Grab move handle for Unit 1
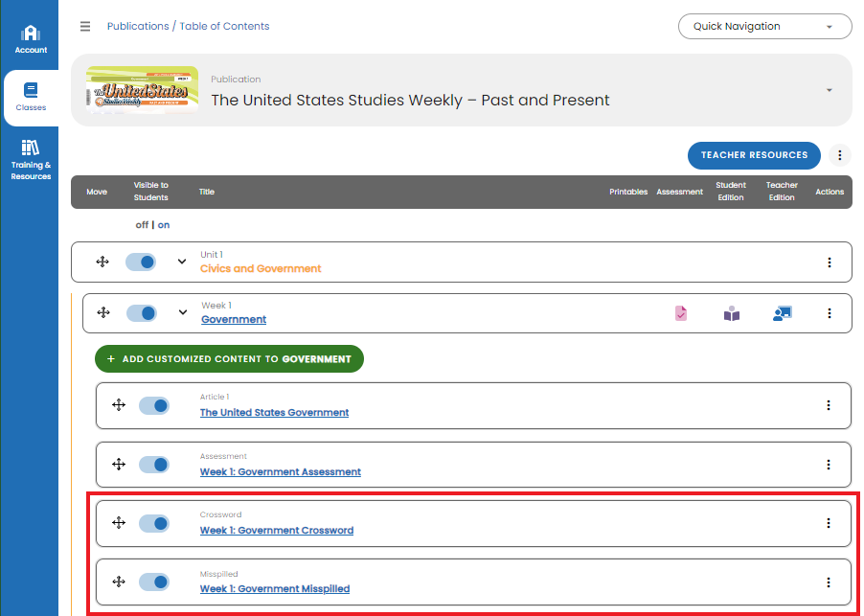The height and width of the screenshot is (616, 864). 102,262
